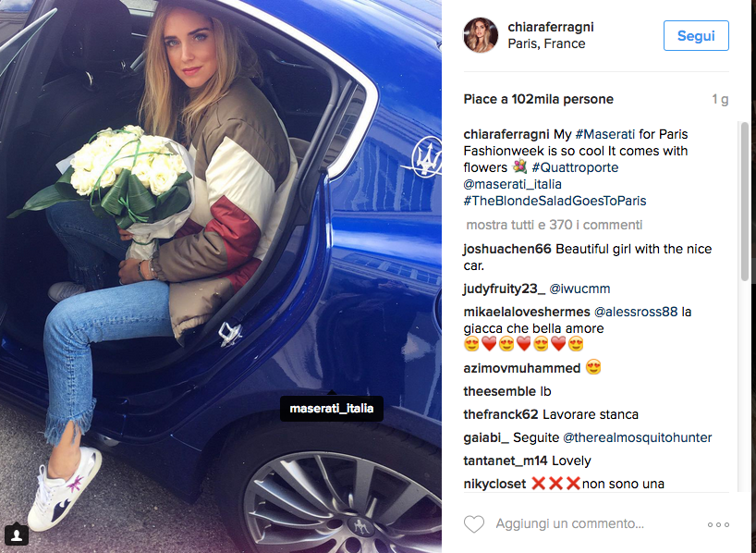Follow using the Segui button
The height and width of the screenshot is (553, 756).
pos(696,36)
